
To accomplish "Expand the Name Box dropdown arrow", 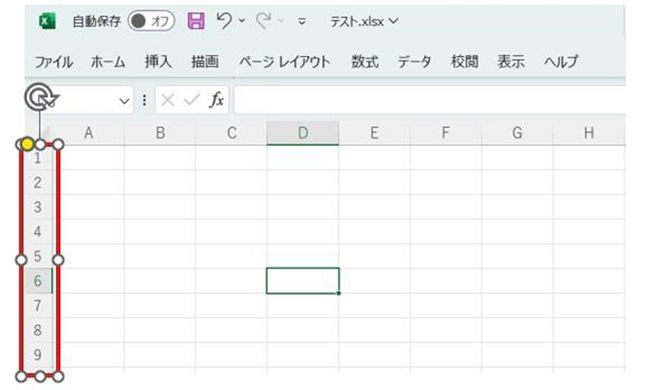I will tap(124, 100).
